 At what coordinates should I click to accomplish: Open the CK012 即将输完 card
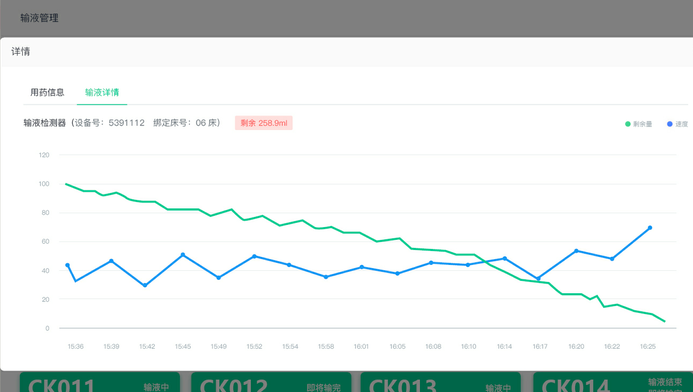point(271,382)
